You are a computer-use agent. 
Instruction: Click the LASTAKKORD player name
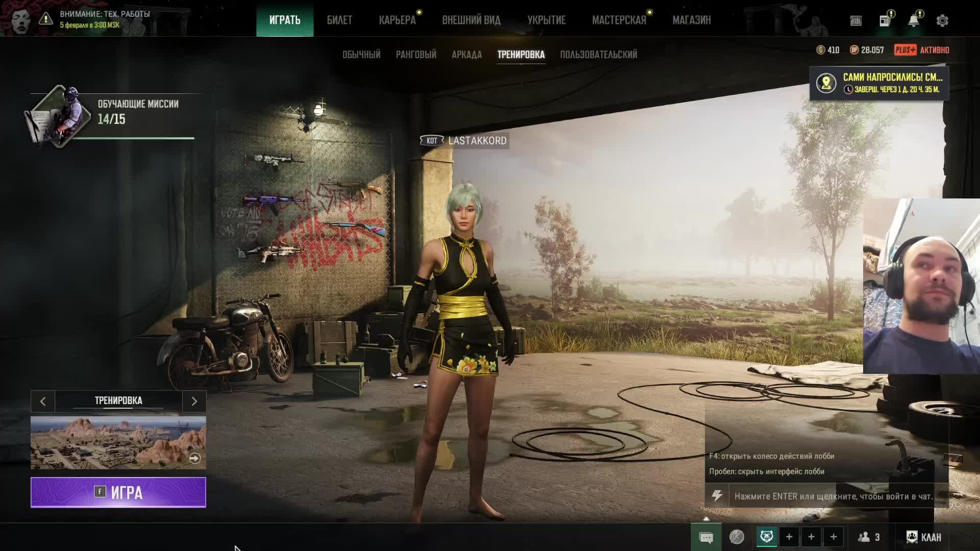(x=477, y=141)
